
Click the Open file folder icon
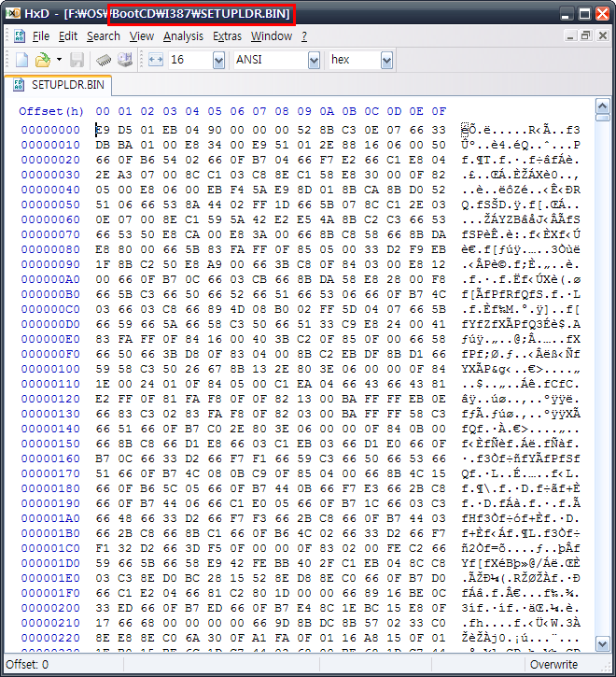[x=43, y=60]
